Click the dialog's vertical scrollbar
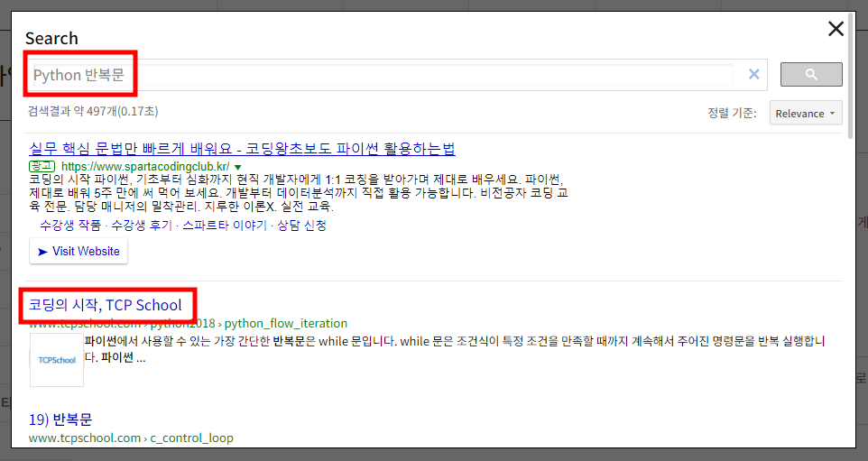 pyautogui.click(x=851, y=78)
